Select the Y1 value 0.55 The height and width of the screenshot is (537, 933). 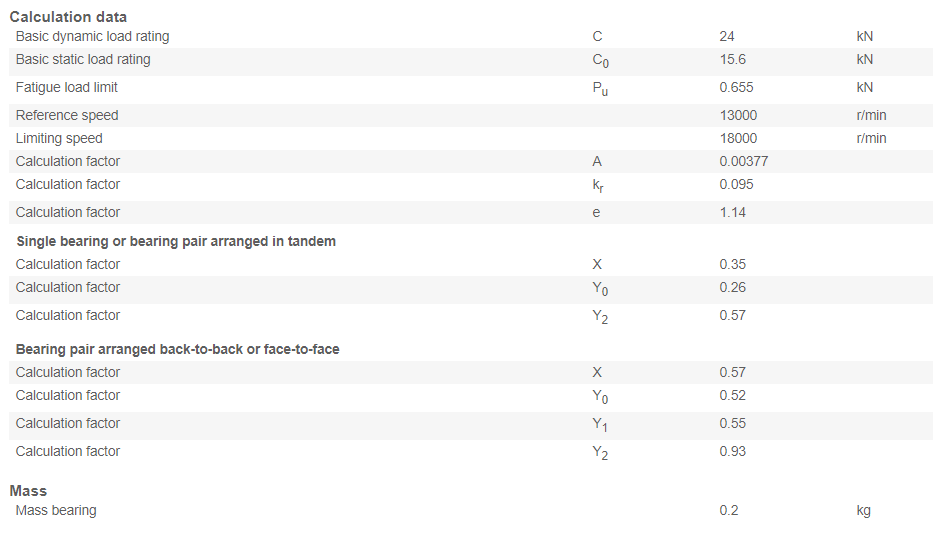tap(732, 423)
